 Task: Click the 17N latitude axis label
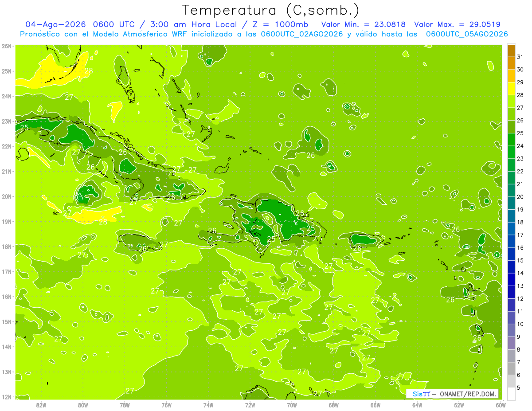(7, 271)
